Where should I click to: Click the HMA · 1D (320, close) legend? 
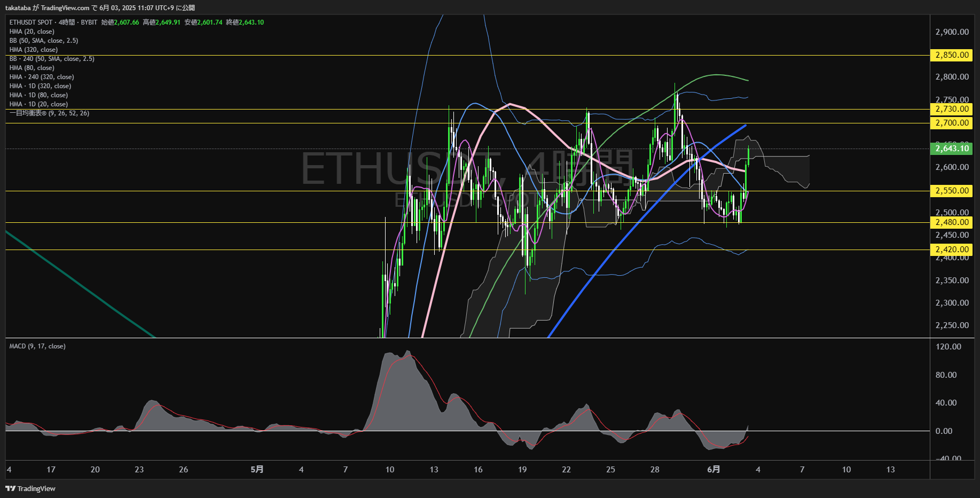pos(40,86)
